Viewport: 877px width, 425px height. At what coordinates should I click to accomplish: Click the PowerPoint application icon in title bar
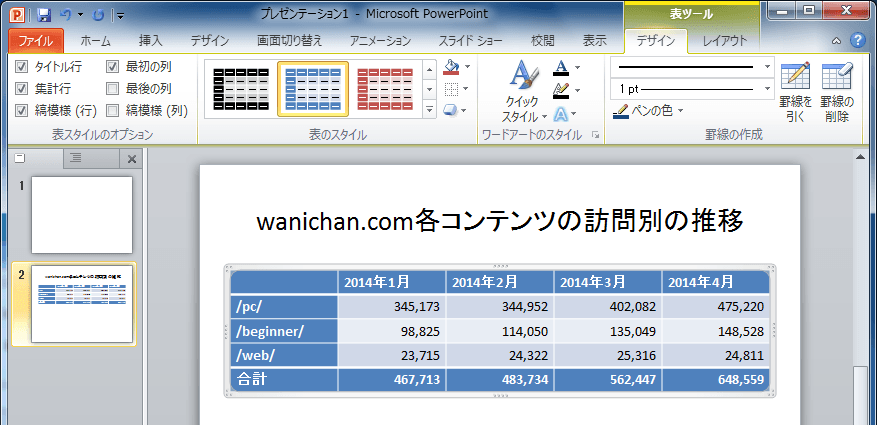[x=18, y=15]
